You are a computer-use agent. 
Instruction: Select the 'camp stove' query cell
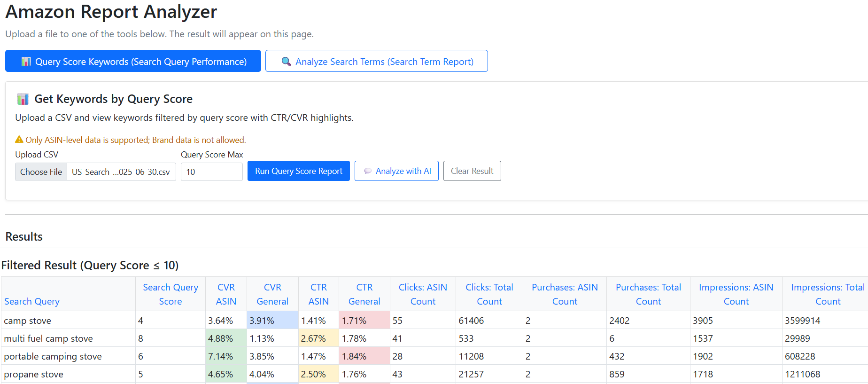pos(69,321)
